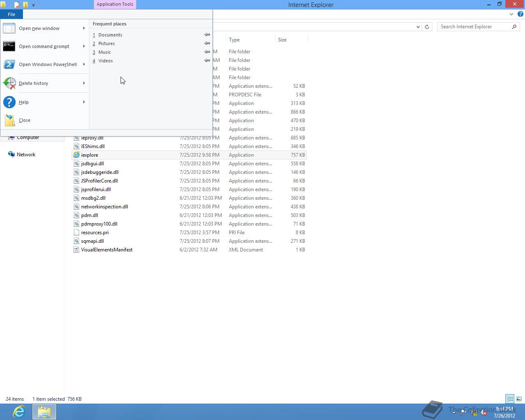Viewport: 525px width, 420px height.
Task: Choose Open new window menu entry
Action: [45, 28]
